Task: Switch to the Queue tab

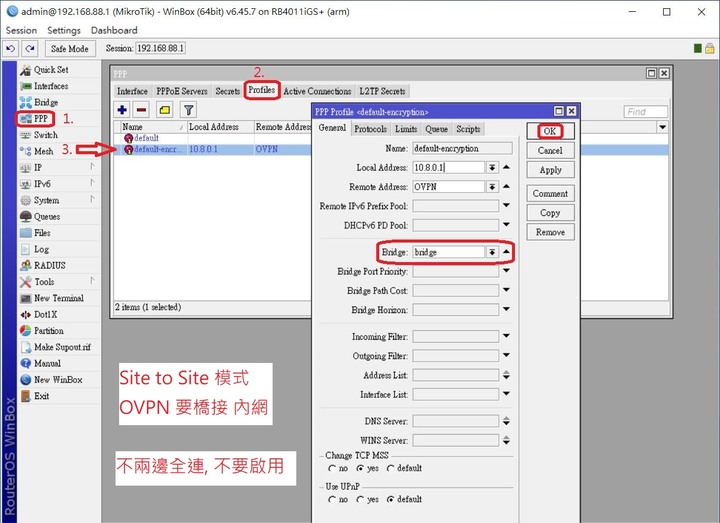Action: click(436, 129)
